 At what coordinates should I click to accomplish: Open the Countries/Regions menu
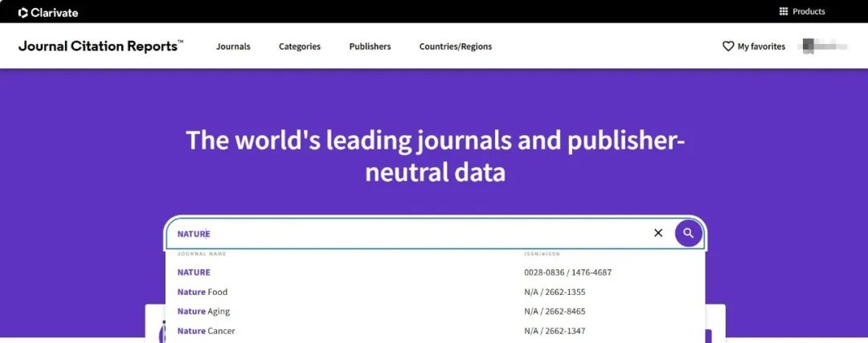(456, 47)
